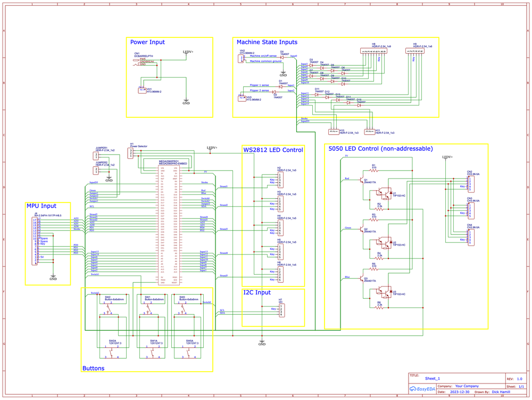Viewport: 532px width, 400px height.
Task: Click the SW0A 12X12X7.3 switch
Action: (189, 352)
